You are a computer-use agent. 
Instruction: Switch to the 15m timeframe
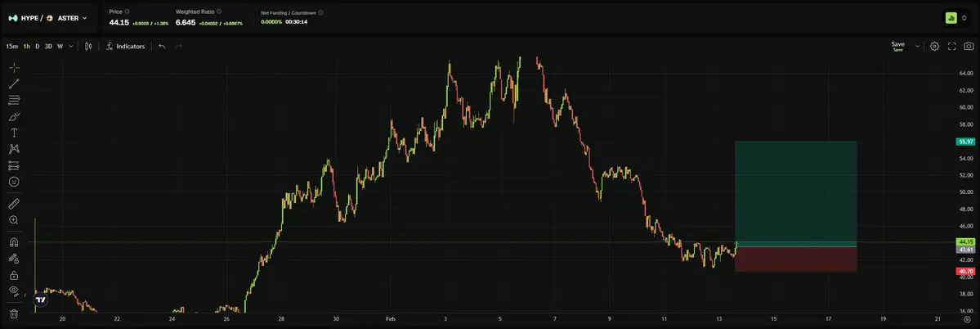(x=12, y=47)
